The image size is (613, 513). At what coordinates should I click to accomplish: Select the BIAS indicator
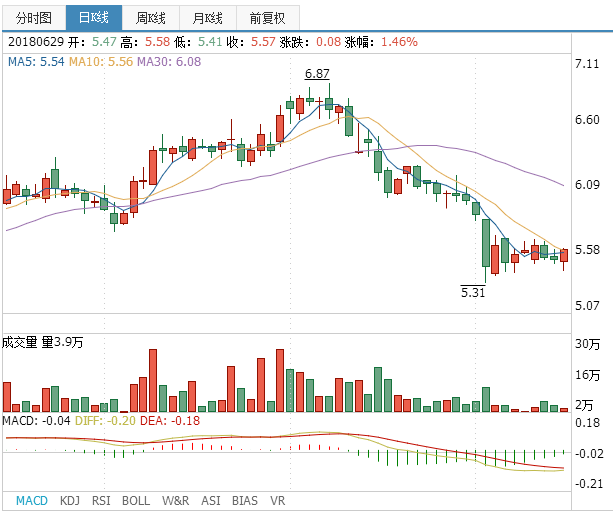click(245, 501)
